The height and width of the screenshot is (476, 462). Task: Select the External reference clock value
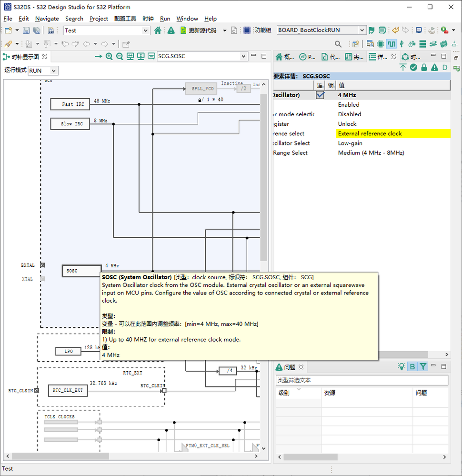pyautogui.click(x=393, y=133)
